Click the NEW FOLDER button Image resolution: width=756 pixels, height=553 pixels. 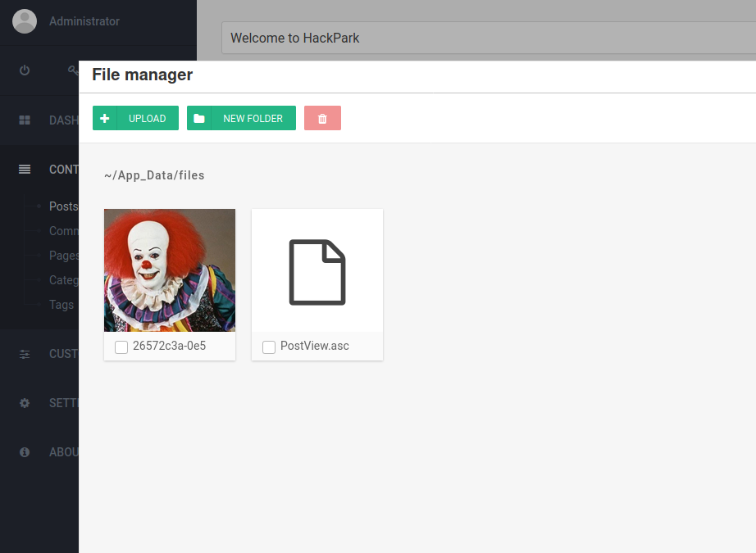click(x=241, y=118)
